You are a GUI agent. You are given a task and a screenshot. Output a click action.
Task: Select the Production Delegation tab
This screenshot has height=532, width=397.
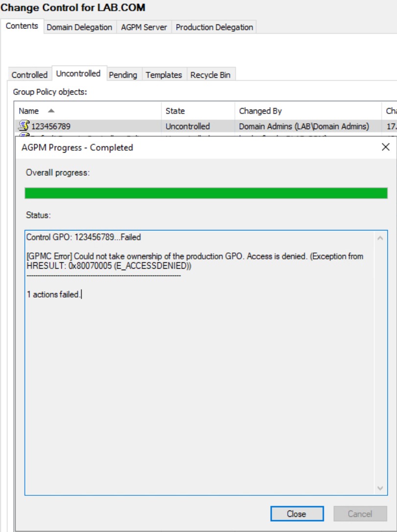pyautogui.click(x=214, y=27)
